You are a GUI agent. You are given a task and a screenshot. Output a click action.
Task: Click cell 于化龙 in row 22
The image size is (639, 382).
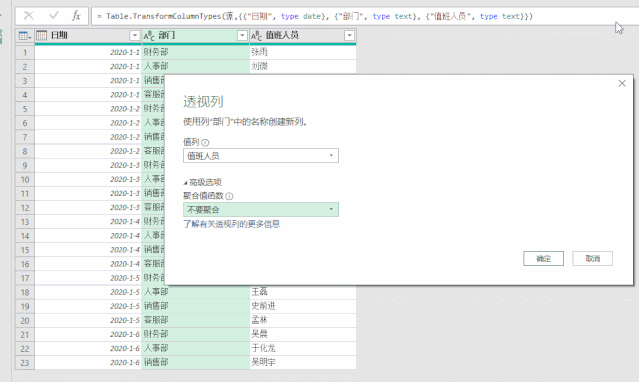click(303, 348)
